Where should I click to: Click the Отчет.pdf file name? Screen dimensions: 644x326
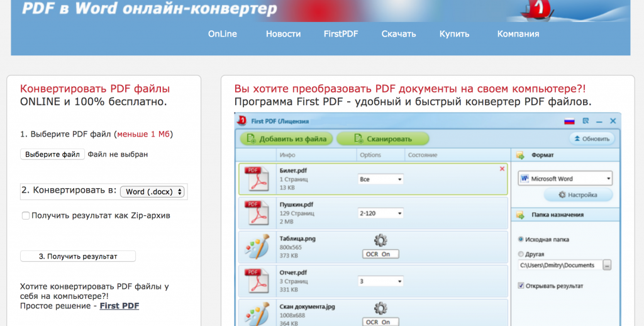[293, 273]
